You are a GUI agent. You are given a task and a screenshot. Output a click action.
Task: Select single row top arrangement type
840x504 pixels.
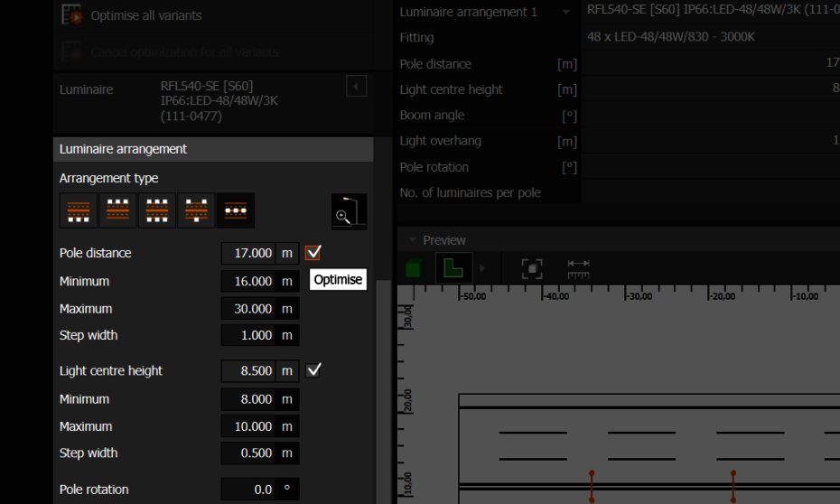[117, 210]
